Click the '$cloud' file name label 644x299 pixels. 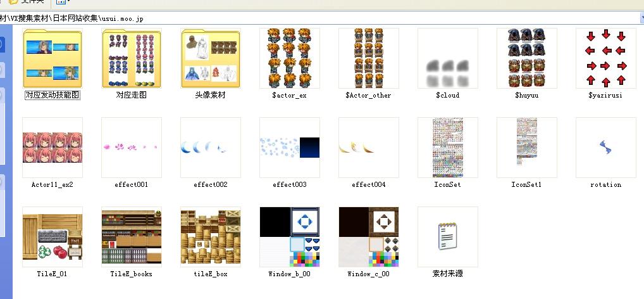click(x=448, y=96)
